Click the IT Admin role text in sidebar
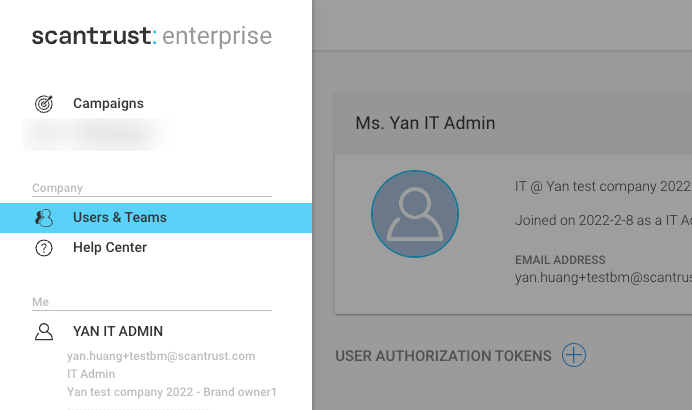 coord(91,374)
